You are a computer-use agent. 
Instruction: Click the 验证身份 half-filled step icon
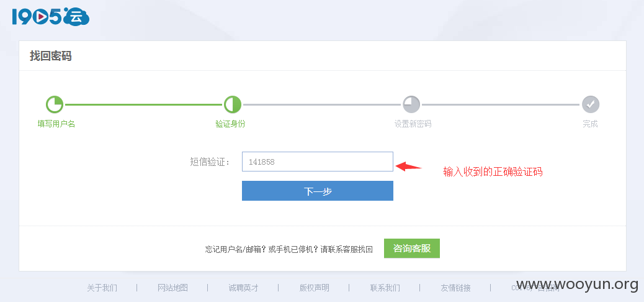[x=233, y=104]
